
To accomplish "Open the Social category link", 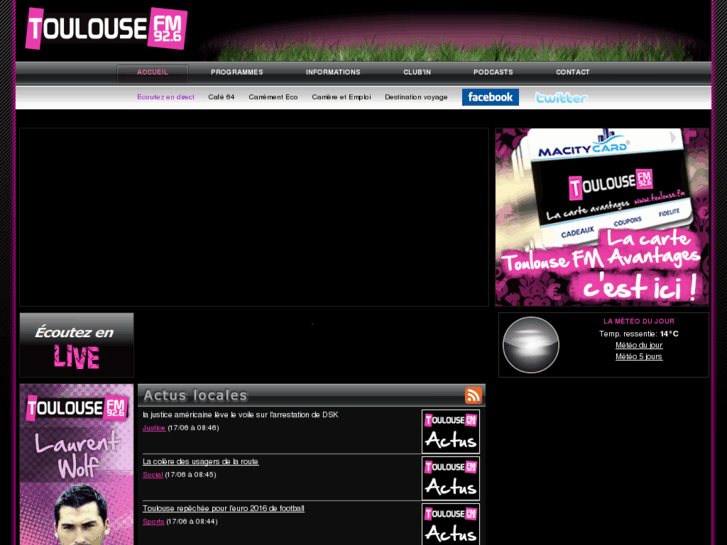I will 153,474.
